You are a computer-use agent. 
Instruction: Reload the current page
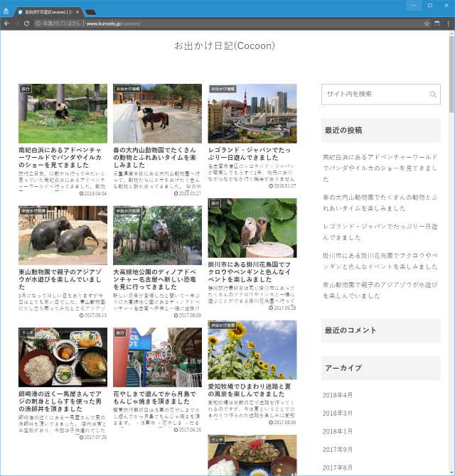click(x=26, y=23)
